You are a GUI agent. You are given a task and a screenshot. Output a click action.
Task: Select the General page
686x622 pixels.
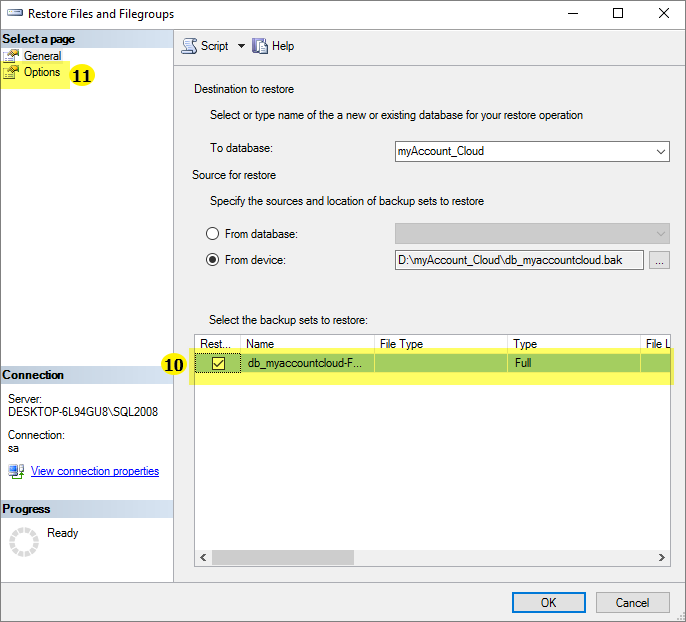point(42,56)
